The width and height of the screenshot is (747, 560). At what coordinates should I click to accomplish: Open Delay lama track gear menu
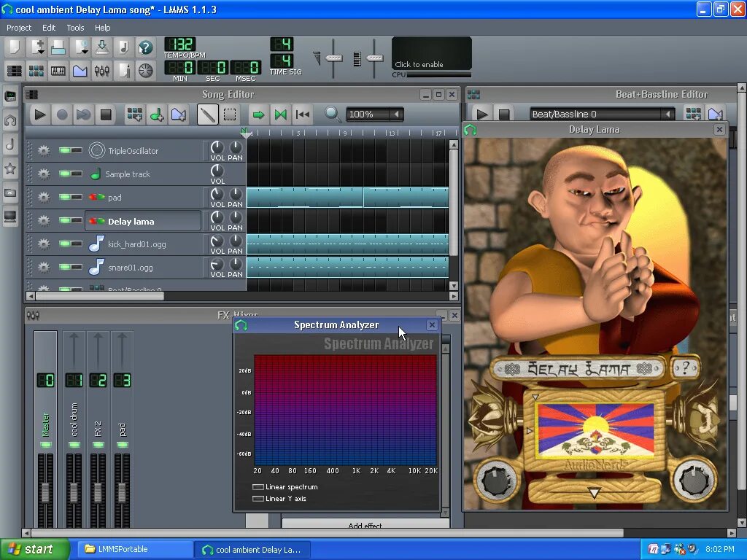tap(43, 221)
